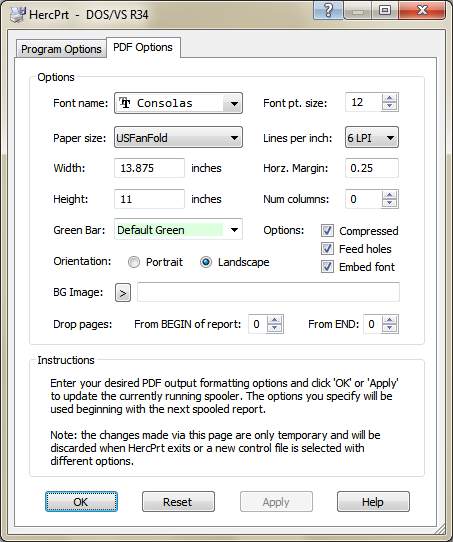Decrease From END drop pages value

coord(390,328)
